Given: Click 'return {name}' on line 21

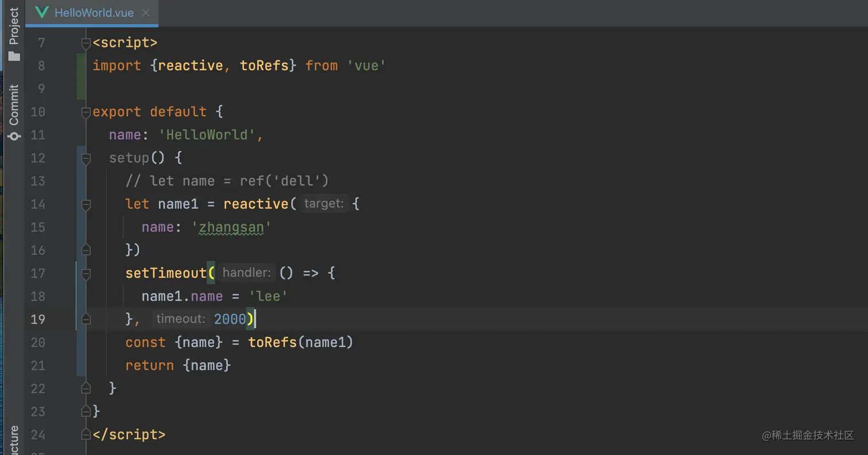Looking at the screenshot, I should click(x=178, y=365).
